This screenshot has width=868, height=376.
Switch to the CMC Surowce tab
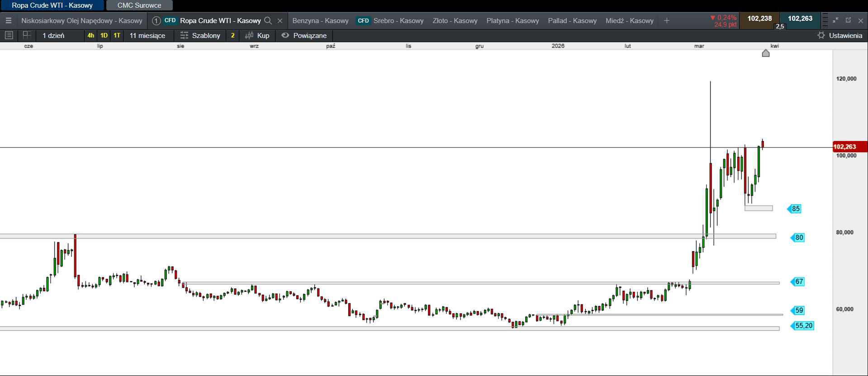point(139,5)
